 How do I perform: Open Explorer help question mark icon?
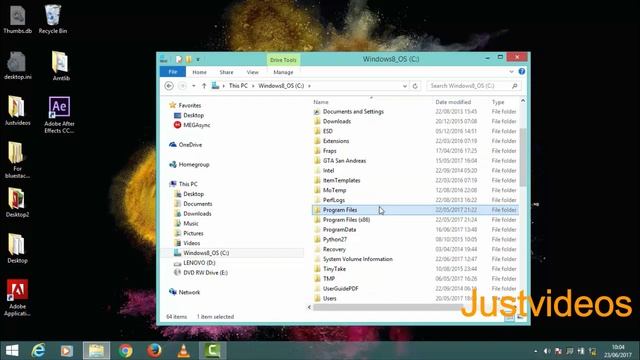click(522, 71)
